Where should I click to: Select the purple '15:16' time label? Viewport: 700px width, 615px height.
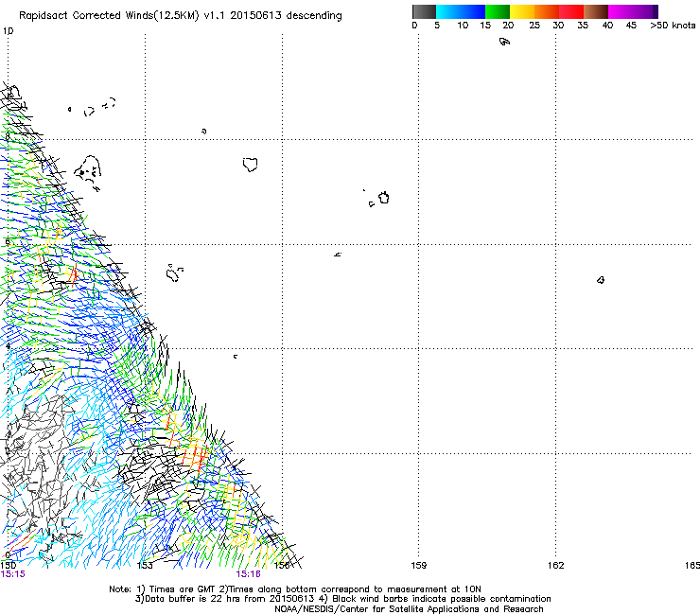[248, 574]
